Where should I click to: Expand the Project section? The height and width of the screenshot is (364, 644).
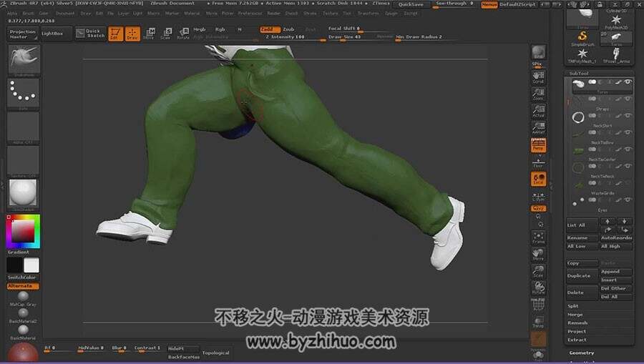[x=577, y=332]
